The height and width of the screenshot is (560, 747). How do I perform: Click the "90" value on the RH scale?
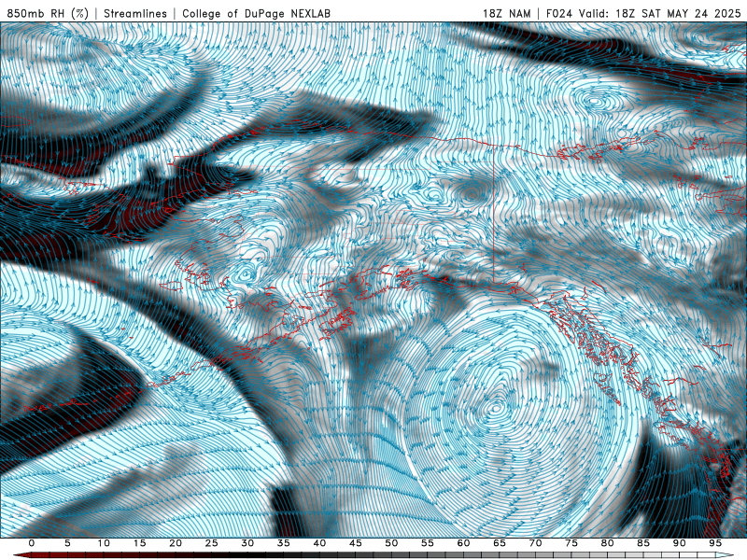click(x=679, y=543)
